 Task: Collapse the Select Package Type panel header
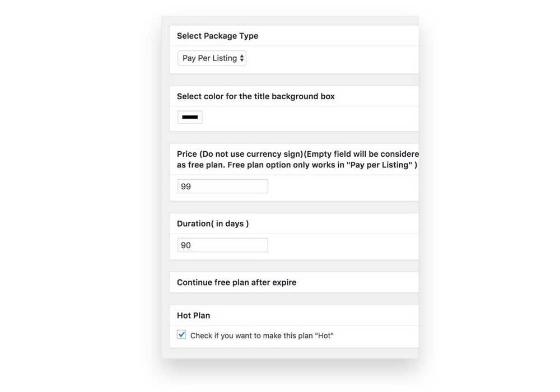coord(217,36)
